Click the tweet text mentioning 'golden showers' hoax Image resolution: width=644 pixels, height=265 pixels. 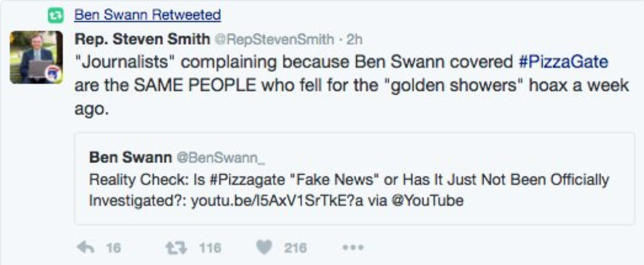pos(351,85)
